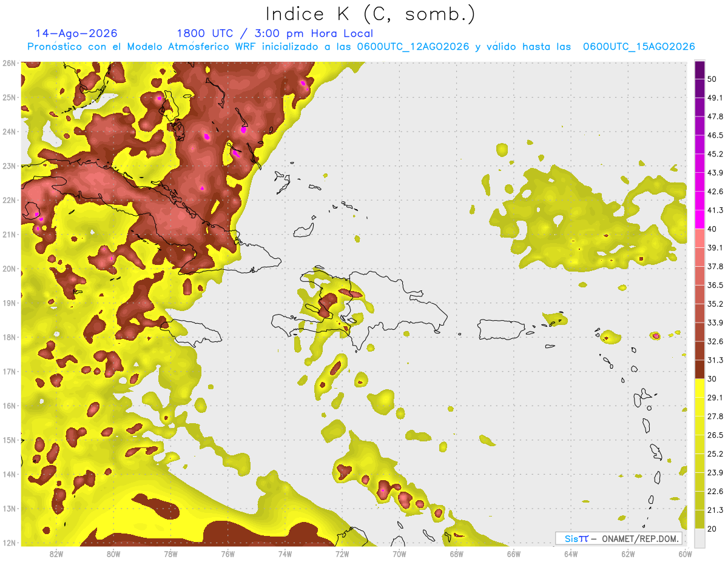
Task: Click the colorbar label "46.5"
Action: (x=715, y=135)
